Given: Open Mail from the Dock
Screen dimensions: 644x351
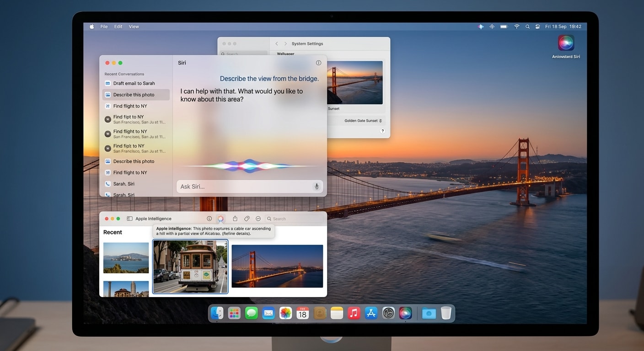Looking at the screenshot, I should pos(268,313).
